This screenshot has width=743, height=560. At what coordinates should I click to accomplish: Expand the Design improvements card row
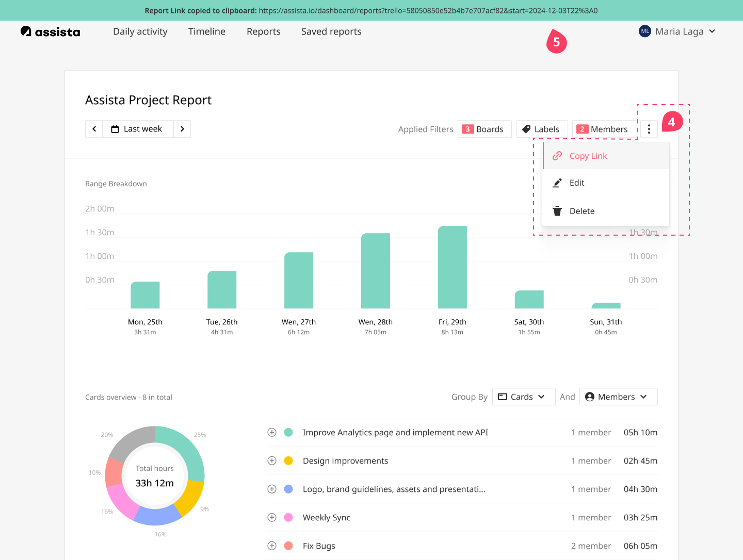click(272, 460)
